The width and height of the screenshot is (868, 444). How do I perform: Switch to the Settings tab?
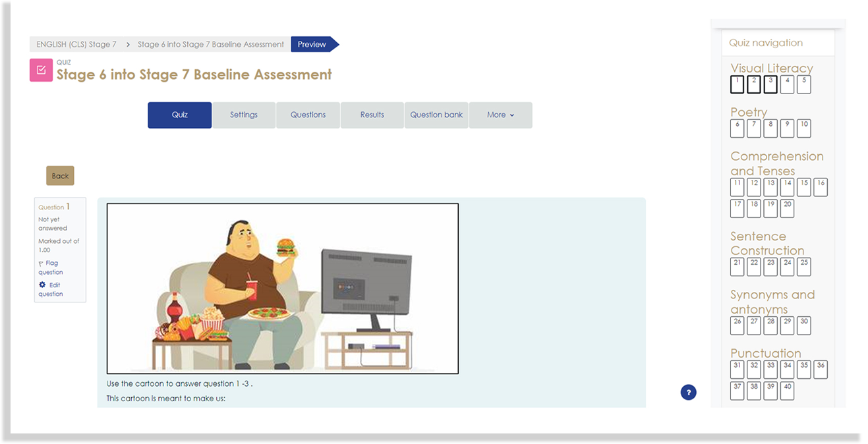point(243,115)
